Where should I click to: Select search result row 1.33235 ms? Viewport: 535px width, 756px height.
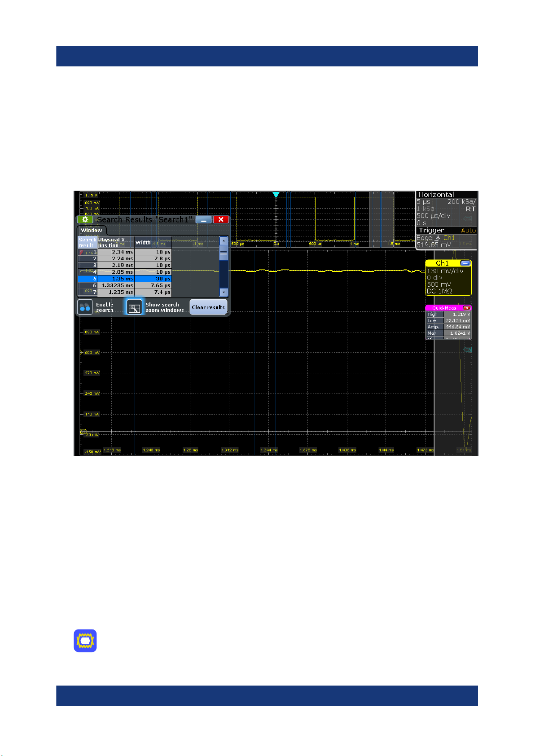[125, 285]
